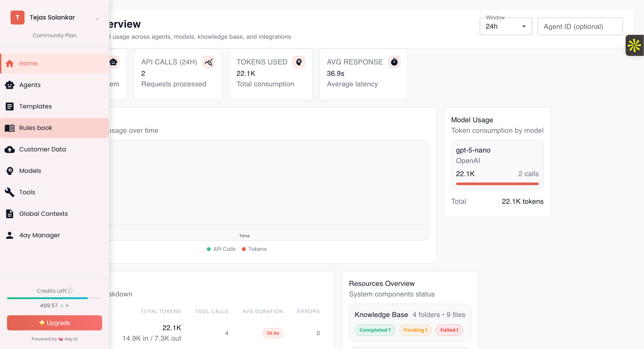
Task: Expand the Tejas Solankar account chevron
Action: [x=97, y=19]
